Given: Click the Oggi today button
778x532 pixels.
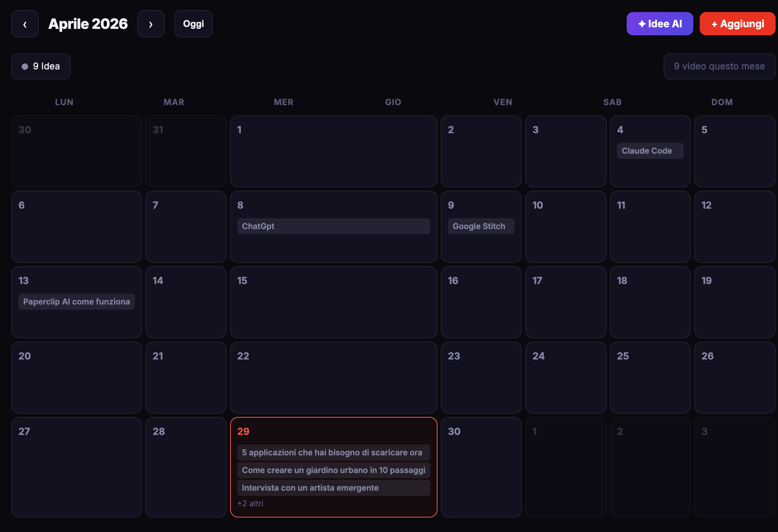Looking at the screenshot, I should click(x=193, y=24).
